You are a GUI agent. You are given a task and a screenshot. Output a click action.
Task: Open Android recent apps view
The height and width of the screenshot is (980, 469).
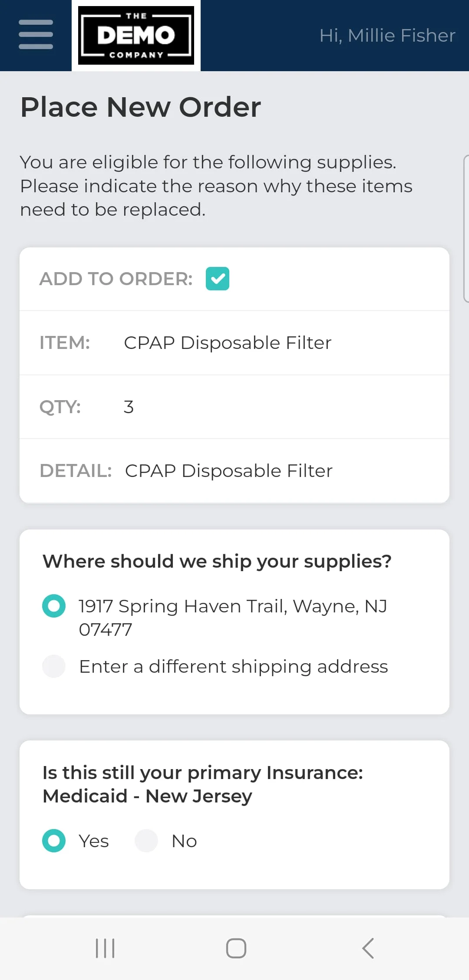(105, 948)
